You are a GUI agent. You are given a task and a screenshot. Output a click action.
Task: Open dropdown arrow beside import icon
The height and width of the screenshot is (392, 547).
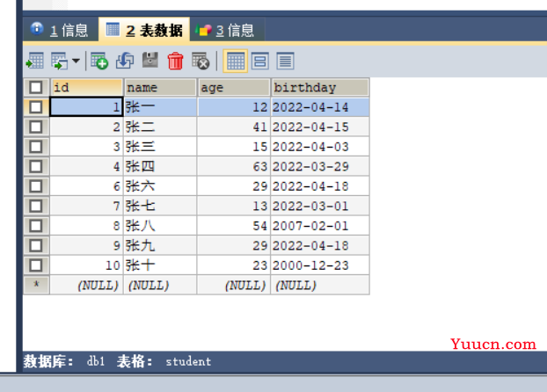(x=76, y=61)
